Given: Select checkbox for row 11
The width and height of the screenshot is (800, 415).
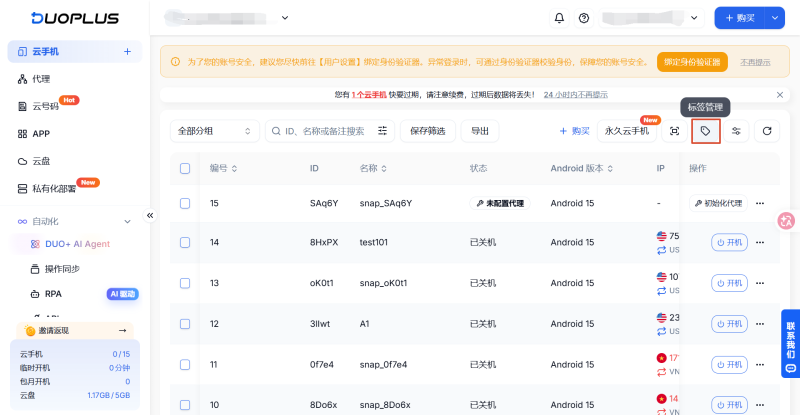Looking at the screenshot, I should tap(185, 365).
